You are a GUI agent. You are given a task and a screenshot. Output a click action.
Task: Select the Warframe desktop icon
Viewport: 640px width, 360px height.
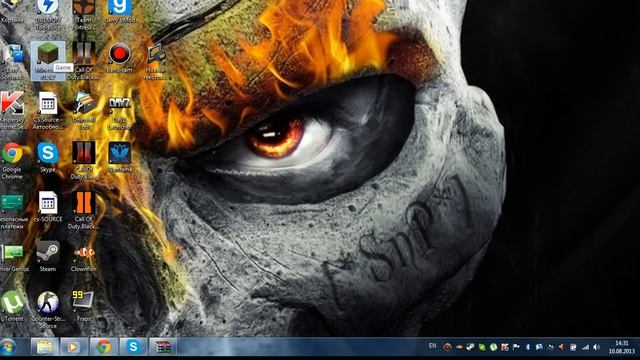pos(120,157)
